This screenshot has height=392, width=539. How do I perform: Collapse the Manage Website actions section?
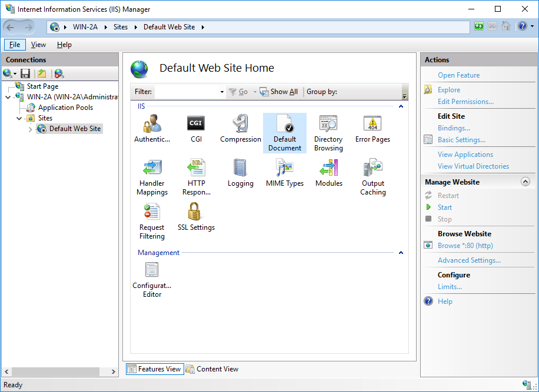525,182
